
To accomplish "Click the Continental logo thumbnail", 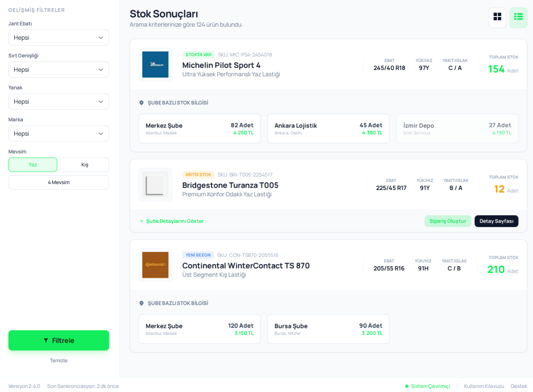I will coord(155,265).
